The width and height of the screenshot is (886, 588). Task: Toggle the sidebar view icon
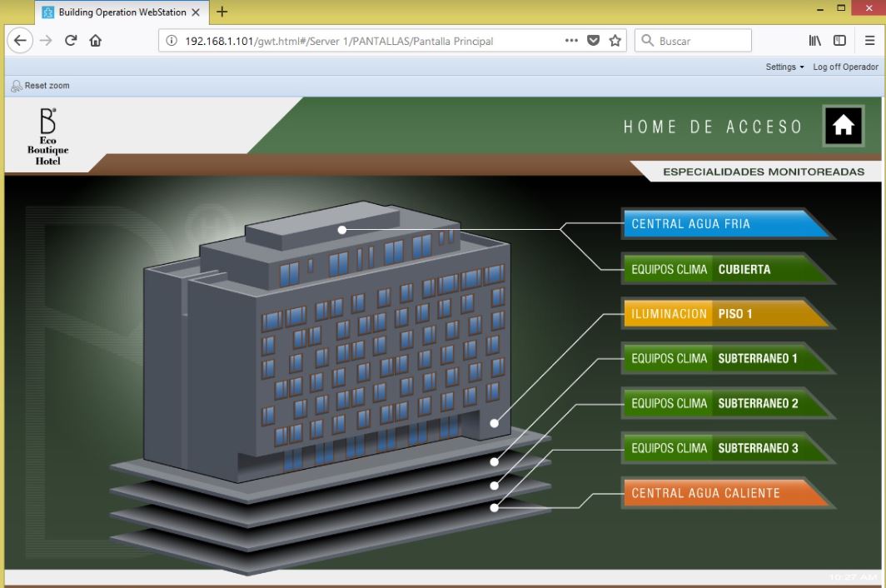coord(840,40)
